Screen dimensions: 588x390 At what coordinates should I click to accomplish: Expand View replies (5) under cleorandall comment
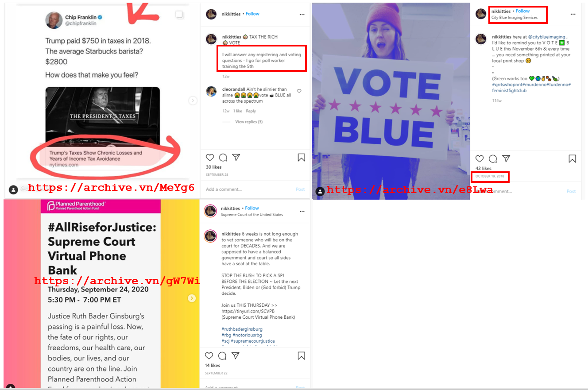[x=249, y=122]
